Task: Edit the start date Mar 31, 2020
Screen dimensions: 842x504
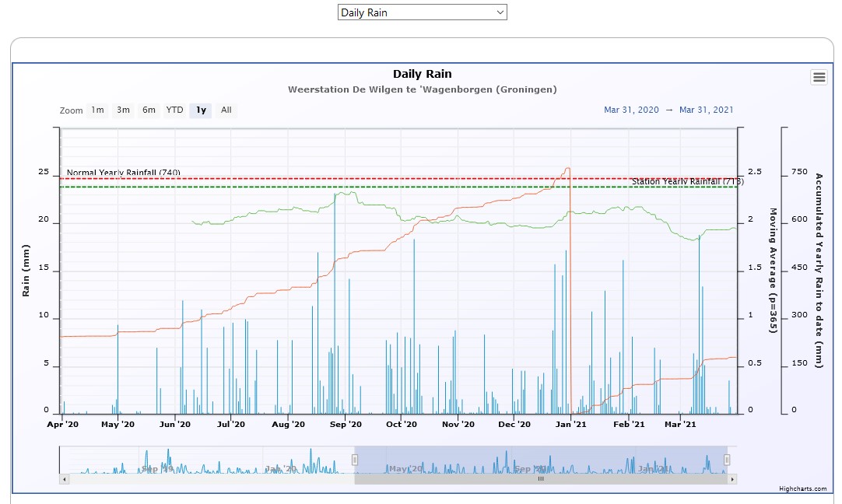Action: click(631, 110)
